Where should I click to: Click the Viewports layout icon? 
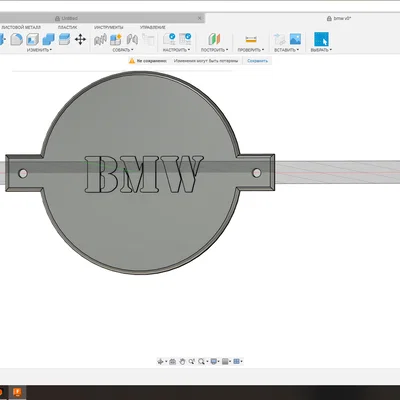236,361
